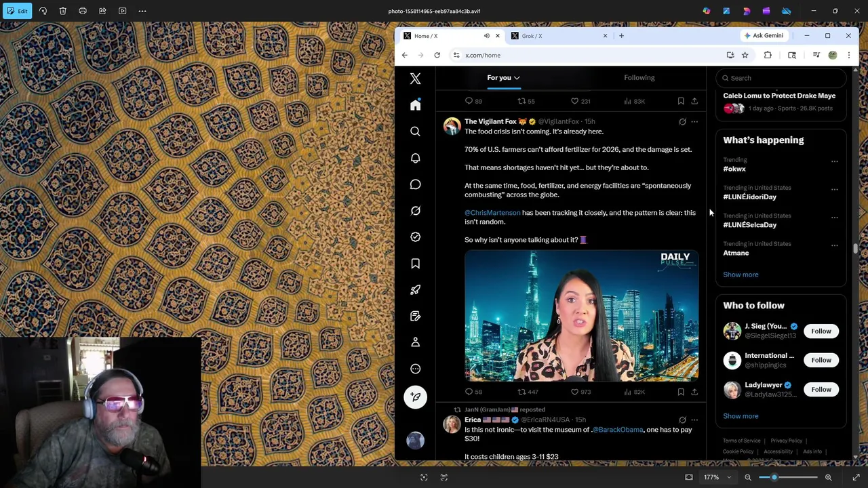The width and height of the screenshot is (868, 488).
Task: Go to Home via sidebar house icon
Action: pyautogui.click(x=416, y=105)
